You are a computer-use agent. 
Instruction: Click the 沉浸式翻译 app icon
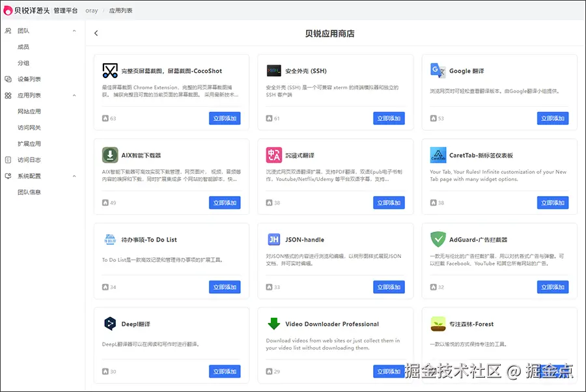click(x=274, y=155)
